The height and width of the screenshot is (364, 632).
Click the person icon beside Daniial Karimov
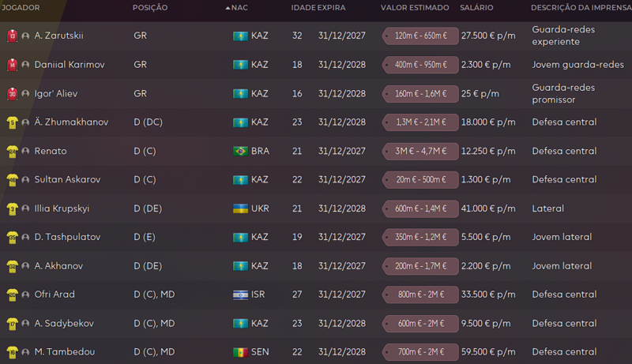tap(25, 65)
